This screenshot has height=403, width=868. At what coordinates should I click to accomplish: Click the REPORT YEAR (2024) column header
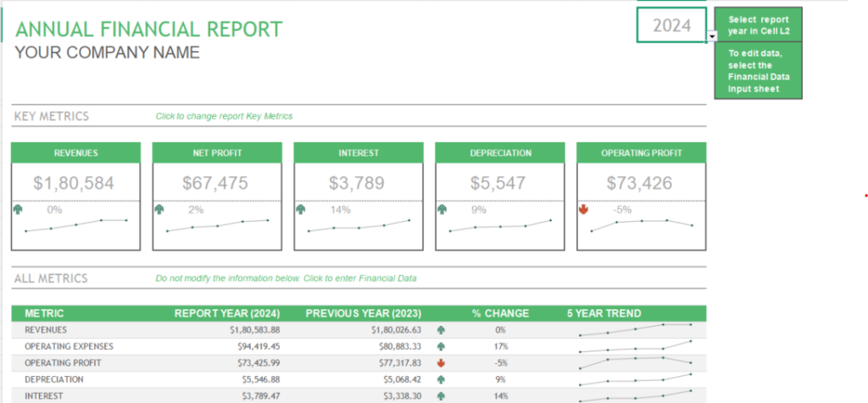click(x=227, y=313)
